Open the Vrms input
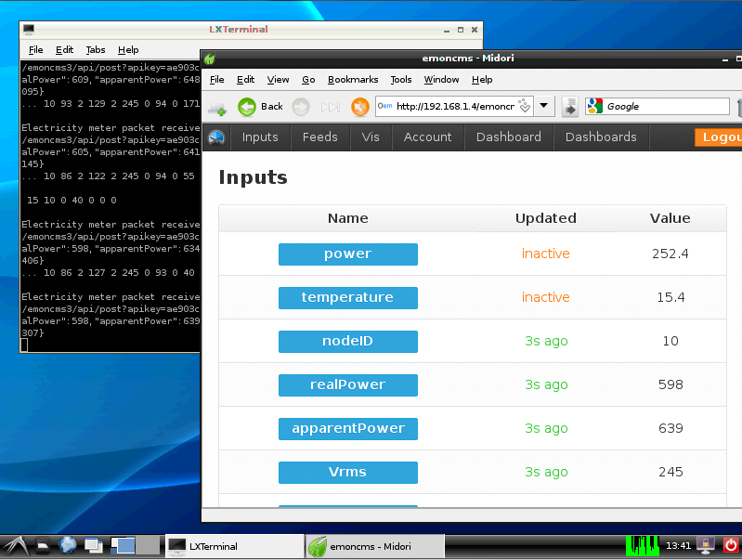This screenshot has height=560, width=742. (x=348, y=473)
